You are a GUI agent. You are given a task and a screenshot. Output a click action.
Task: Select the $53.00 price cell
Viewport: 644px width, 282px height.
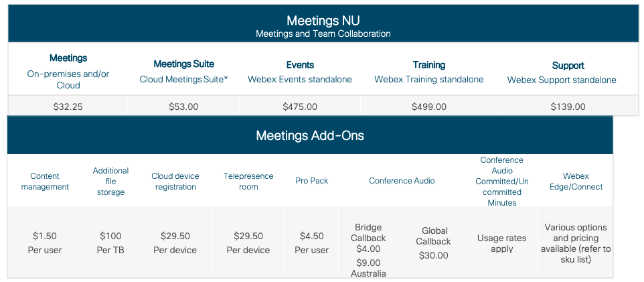point(183,107)
